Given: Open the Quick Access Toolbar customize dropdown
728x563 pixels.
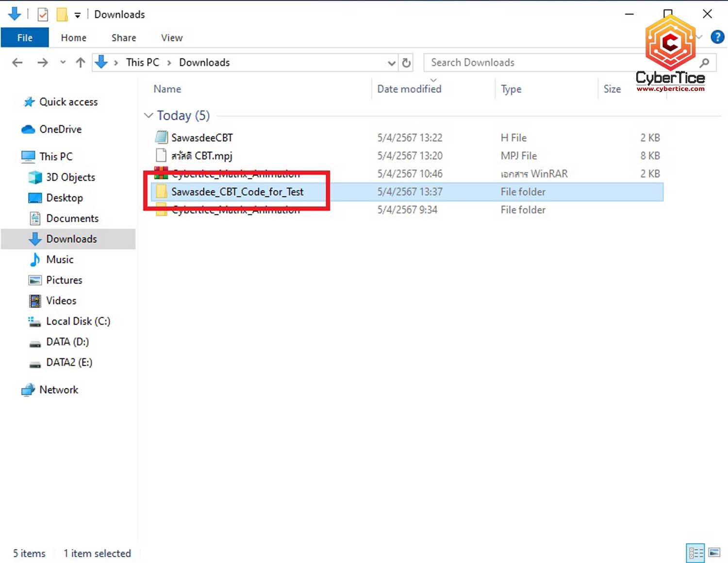Looking at the screenshot, I should (x=77, y=15).
